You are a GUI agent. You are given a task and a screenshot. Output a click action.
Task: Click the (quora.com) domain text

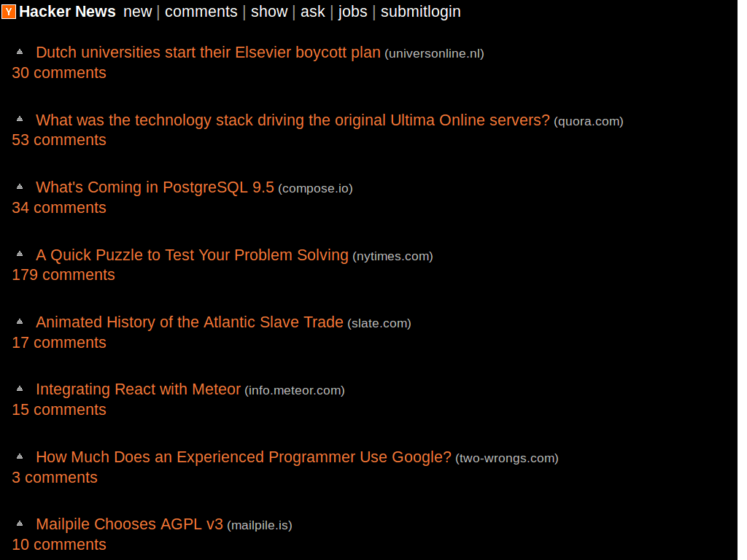point(589,121)
